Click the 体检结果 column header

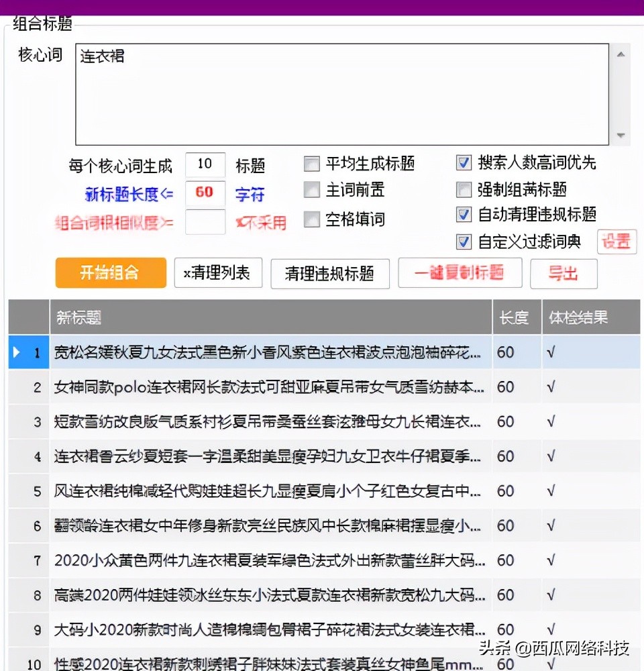point(591,317)
